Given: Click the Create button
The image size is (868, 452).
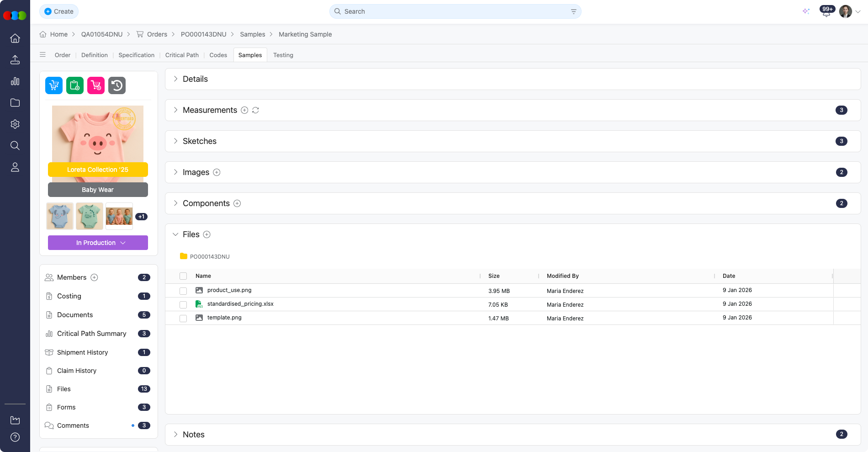Looking at the screenshot, I should [x=59, y=11].
